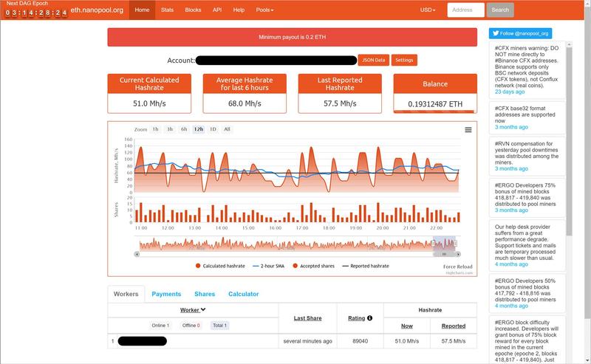Viewport: 591px width, 364px height.
Task: Switch to the Workers tab
Action: point(126,294)
